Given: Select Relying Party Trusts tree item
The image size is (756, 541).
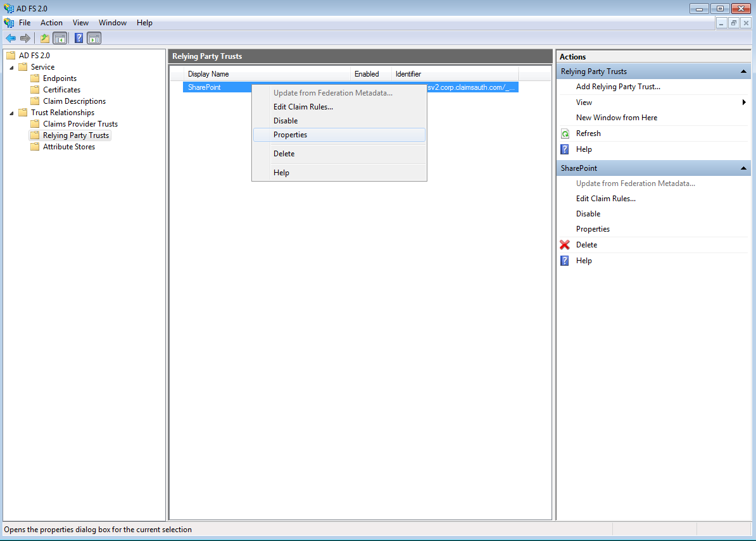Looking at the screenshot, I should [76, 135].
